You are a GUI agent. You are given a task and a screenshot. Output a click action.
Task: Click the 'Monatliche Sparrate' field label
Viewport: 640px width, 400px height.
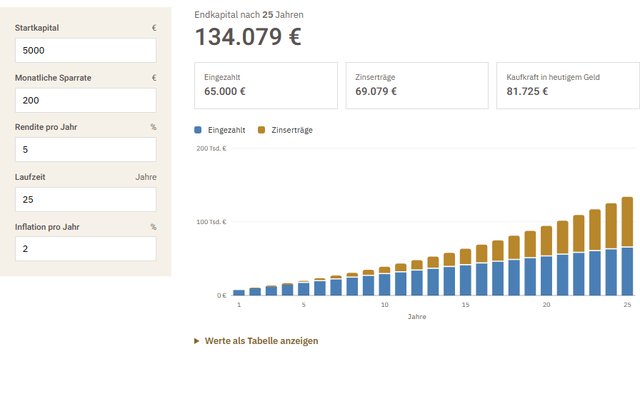click(x=53, y=78)
